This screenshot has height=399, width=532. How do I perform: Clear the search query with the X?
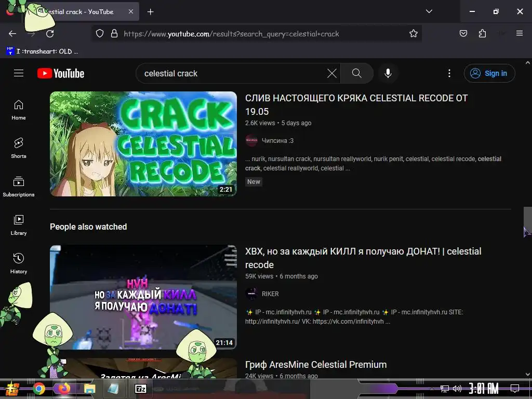click(x=331, y=73)
